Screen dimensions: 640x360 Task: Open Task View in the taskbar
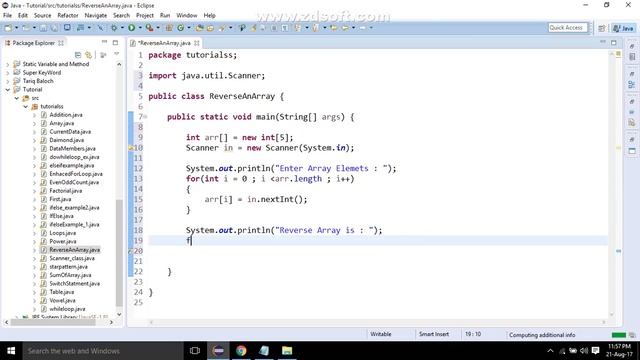pos(195,351)
